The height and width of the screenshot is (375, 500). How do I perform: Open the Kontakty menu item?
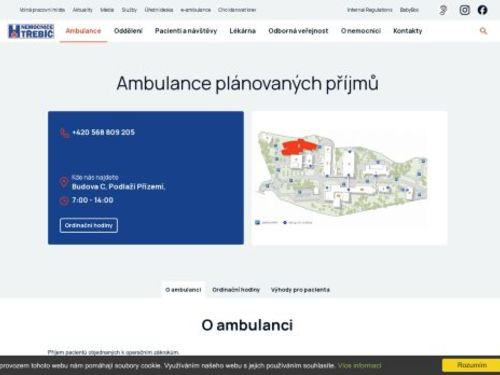(408, 31)
